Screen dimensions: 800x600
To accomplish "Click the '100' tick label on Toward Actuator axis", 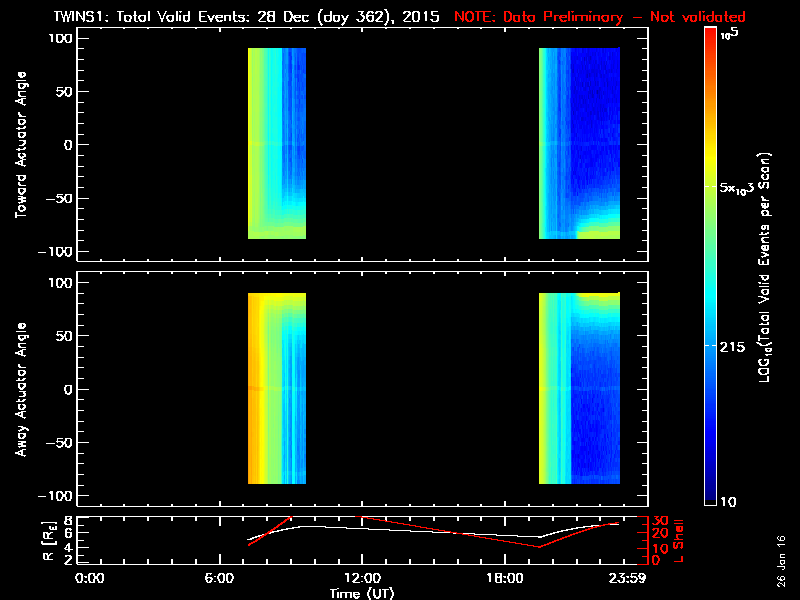I will 61,38.
